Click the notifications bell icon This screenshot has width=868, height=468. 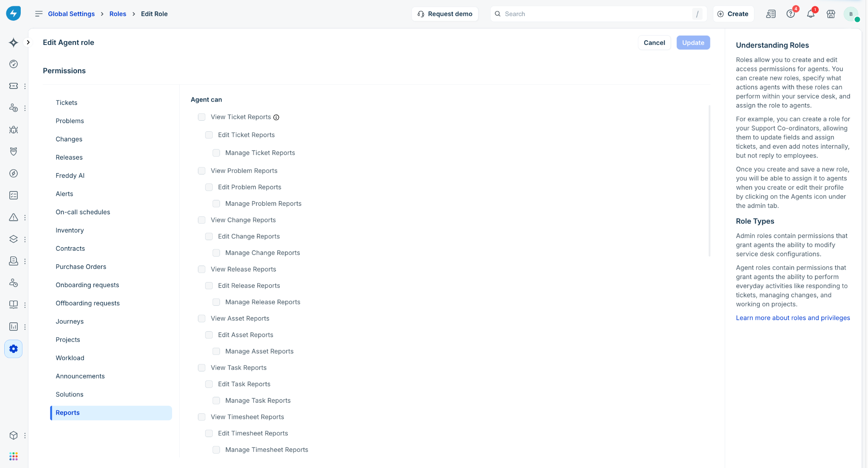[810, 14]
